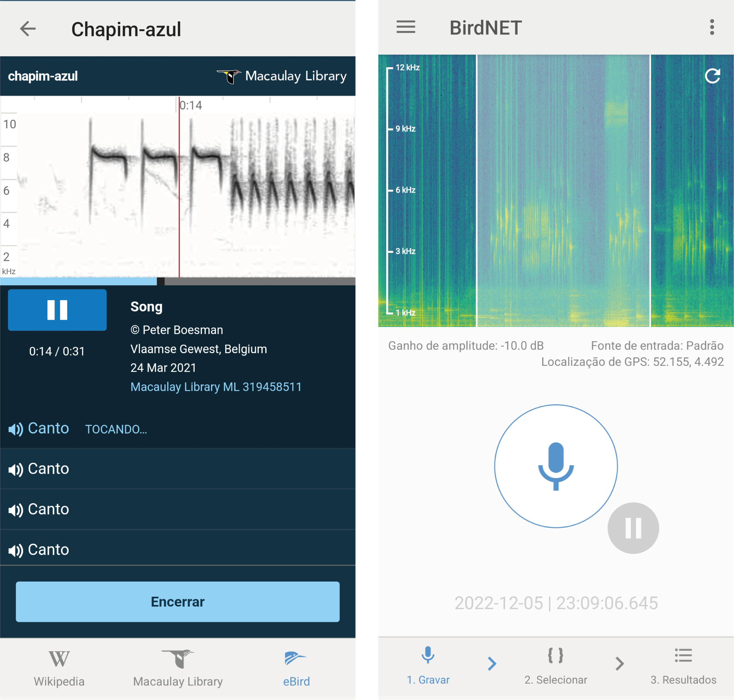Pause the Chapim-azul song playback
734x700 pixels.
57,310
